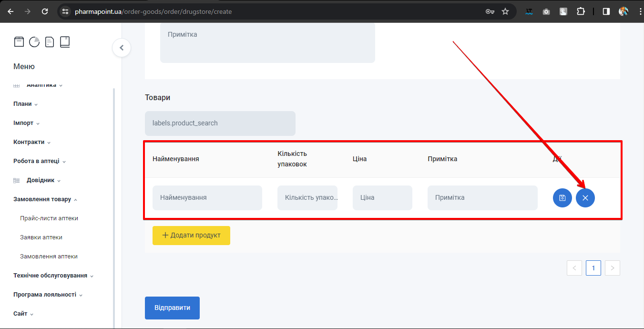Open Заявки аптеки menu item
The width and height of the screenshot is (644, 329).
pyautogui.click(x=41, y=237)
